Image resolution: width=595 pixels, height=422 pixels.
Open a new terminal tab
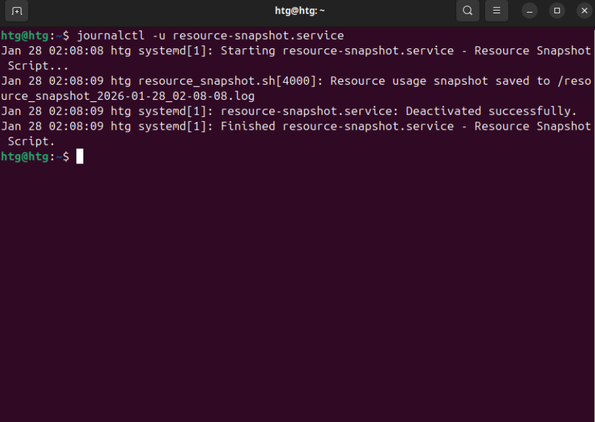(16, 11)
